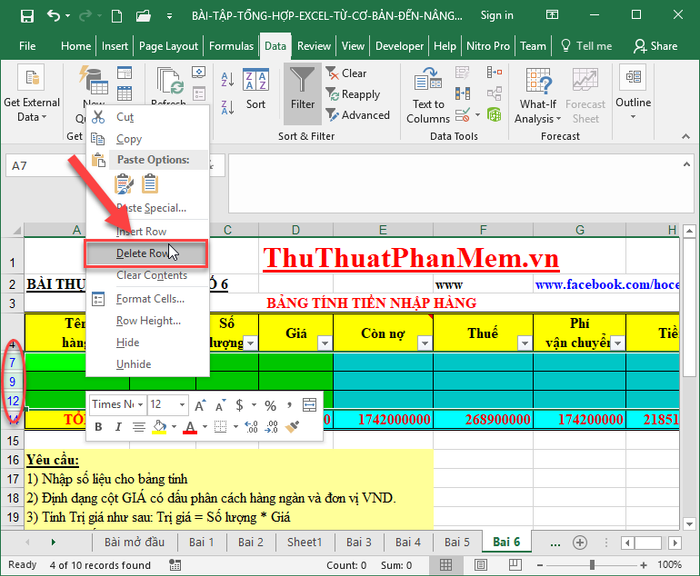Click the yellow Fill Color swatch

coord(158,427)
